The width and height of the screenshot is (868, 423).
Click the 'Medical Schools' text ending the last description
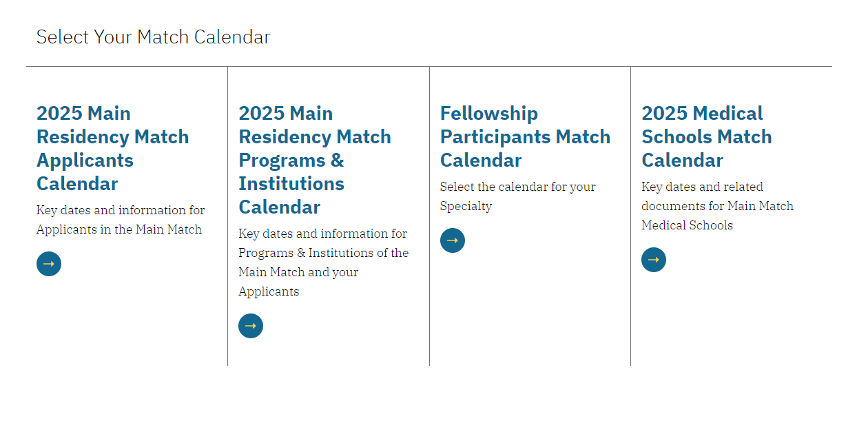[x=688, y=225]
